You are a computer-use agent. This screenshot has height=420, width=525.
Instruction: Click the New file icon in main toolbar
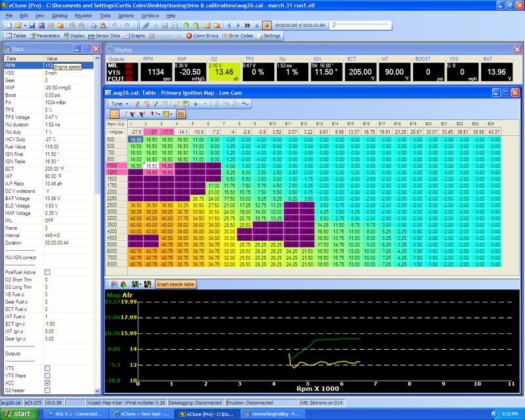[x=9, y=26]
